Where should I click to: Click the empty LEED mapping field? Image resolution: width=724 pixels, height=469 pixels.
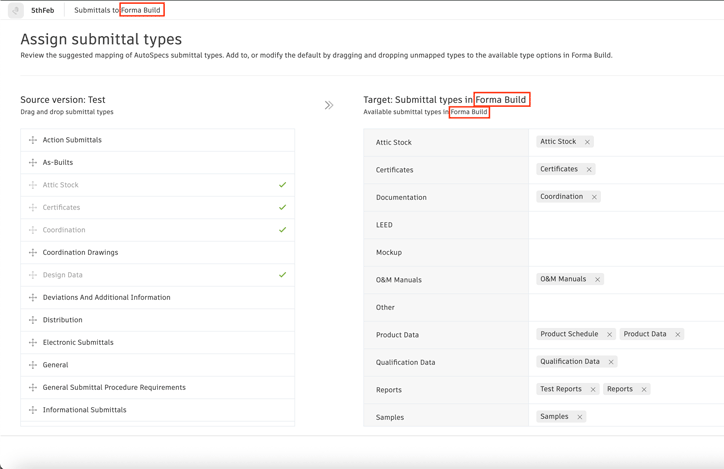(x=625, y=225)
